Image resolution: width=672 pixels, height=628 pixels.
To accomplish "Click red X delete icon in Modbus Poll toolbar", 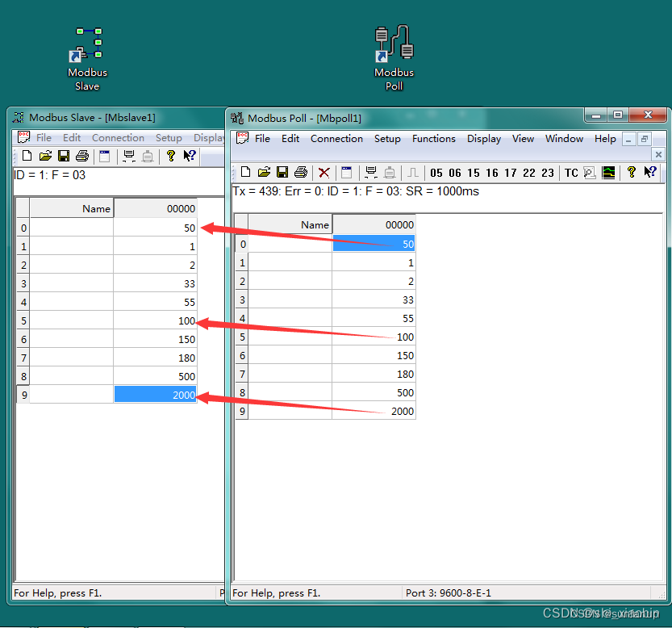I will pos(324,173).
